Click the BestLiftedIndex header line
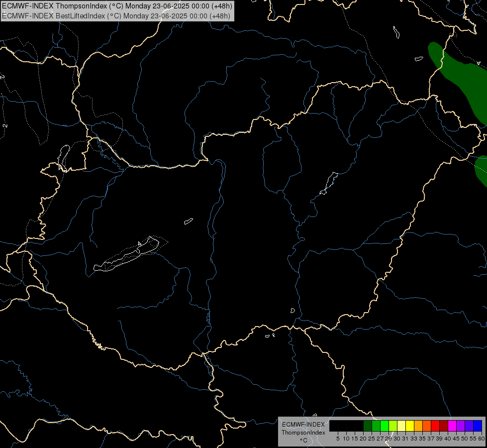 [x=116, y=16]
